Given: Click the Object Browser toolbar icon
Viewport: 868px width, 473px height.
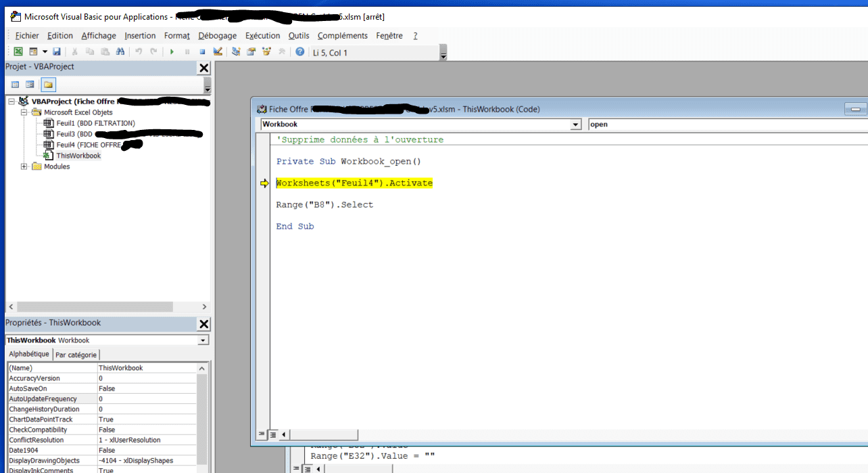Looking at the screenshot, I should click(266, 51).
